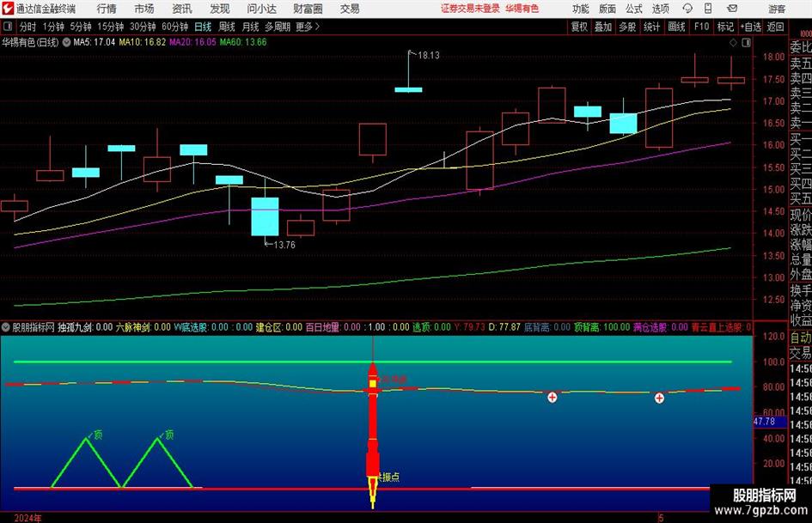Add stock with +自选 button
Viewport: 812px width, 523px height.
click(751, 27)
